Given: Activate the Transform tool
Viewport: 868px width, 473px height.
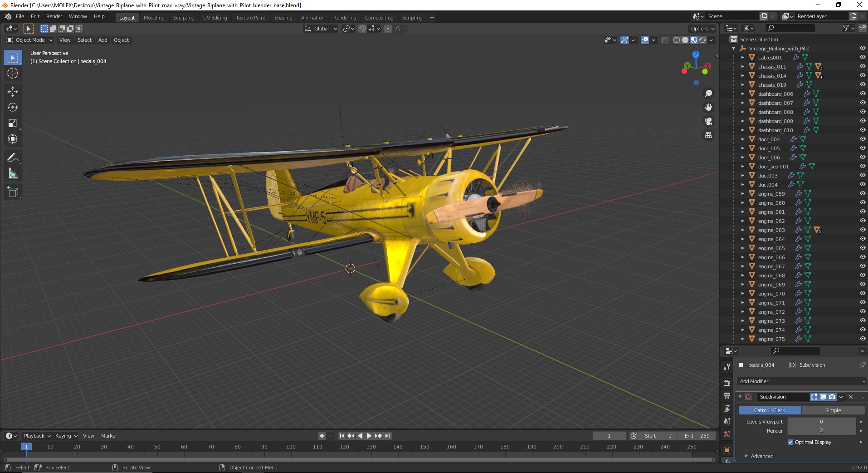Looking at the screenshot, I should pyautogui.click(x=13, y=139).
